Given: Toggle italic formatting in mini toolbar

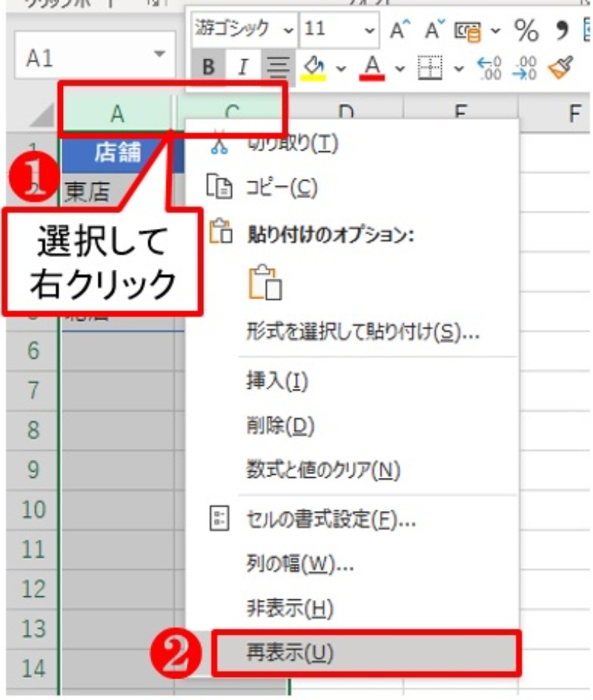Looking at the screenshot, I should click(242, 68).
